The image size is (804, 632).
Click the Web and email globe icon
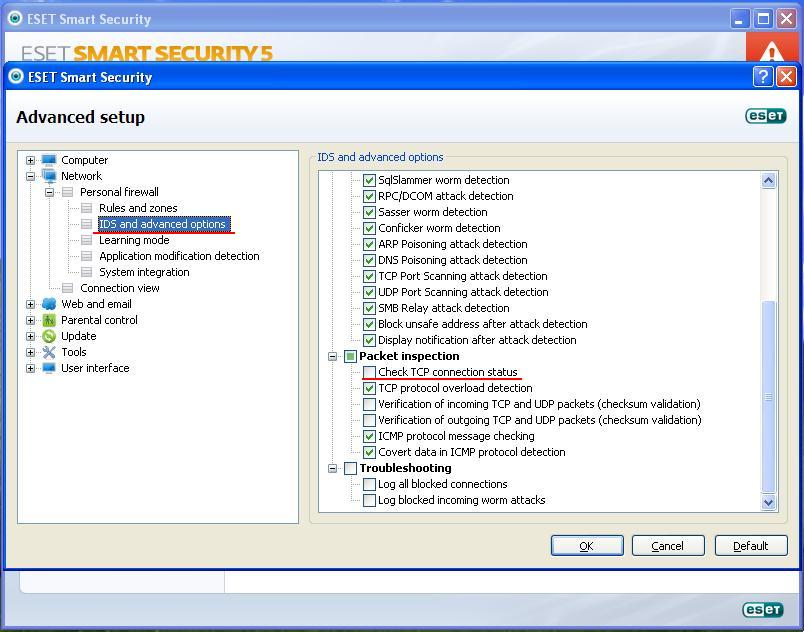pyautogui.click(x=49, y=304)
